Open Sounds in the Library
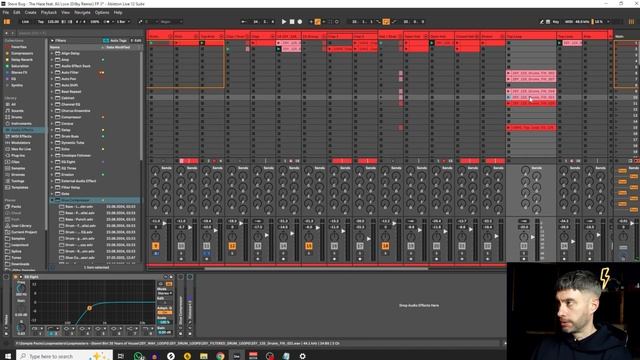 [x=17, y=111]
